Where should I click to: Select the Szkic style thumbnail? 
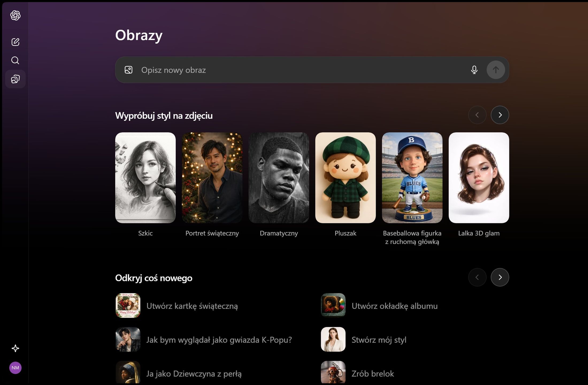tap(145, 178)
